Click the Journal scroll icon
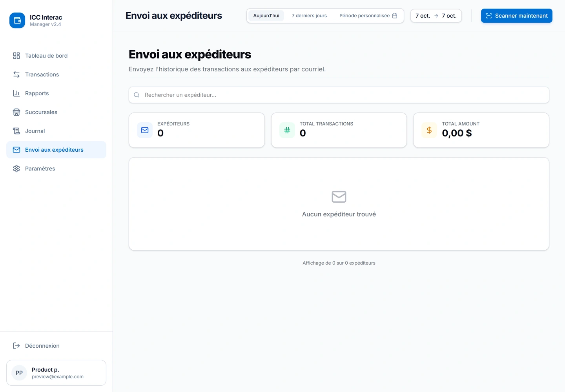The height and width of the screenshot is (392, 565). [16, 131]
